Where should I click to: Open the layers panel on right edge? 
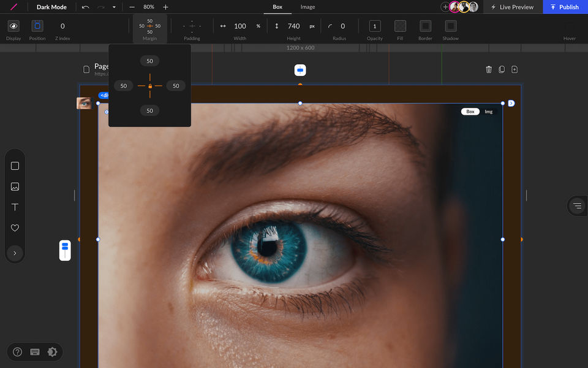pos(577,206)
